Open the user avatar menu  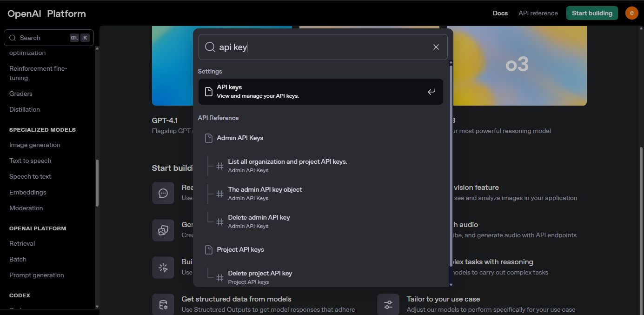coord(631,13)
